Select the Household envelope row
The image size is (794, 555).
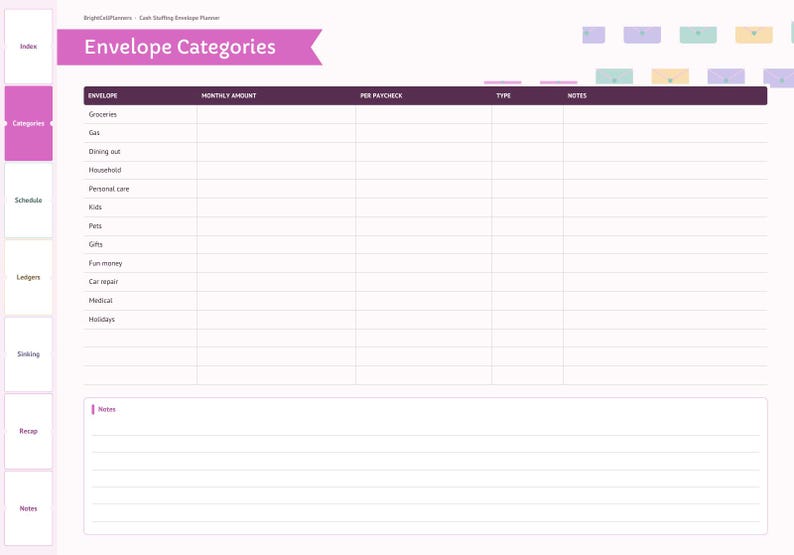point(425,170)
